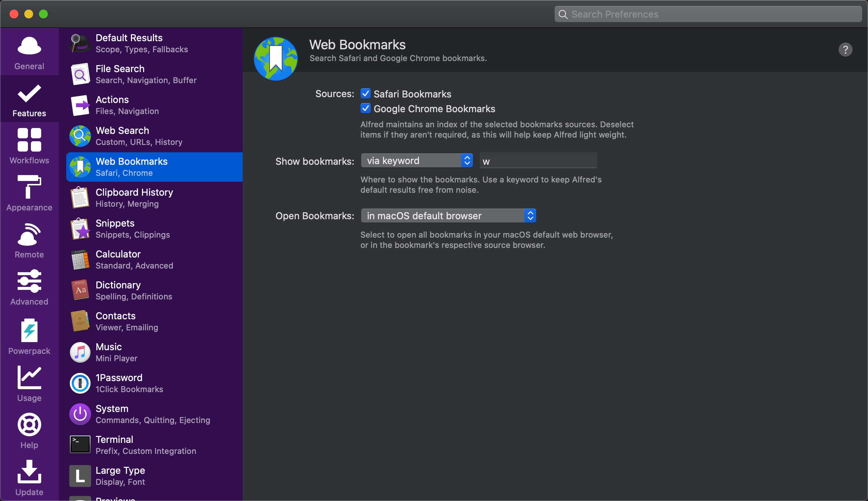This screenshot has width=868, height=501.
Task: Select Web Bookmarks feature row
Action: pyautogui.click(x=154, y=167)
